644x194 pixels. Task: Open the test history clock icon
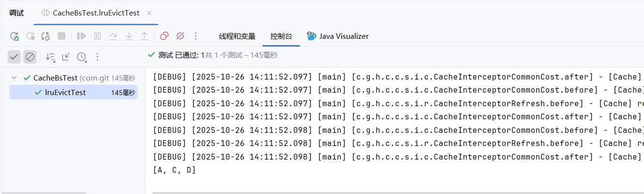click(x=81, y=57)
